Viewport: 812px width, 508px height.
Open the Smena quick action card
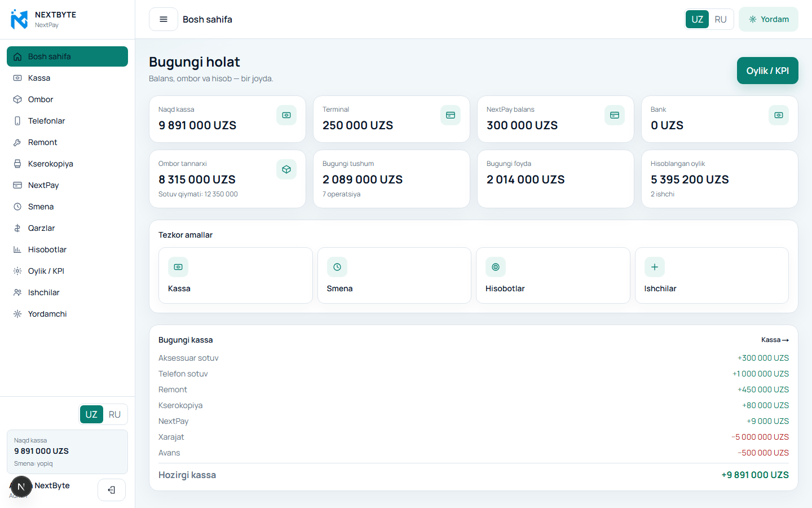pyautogui.click(x=394, y=275)
